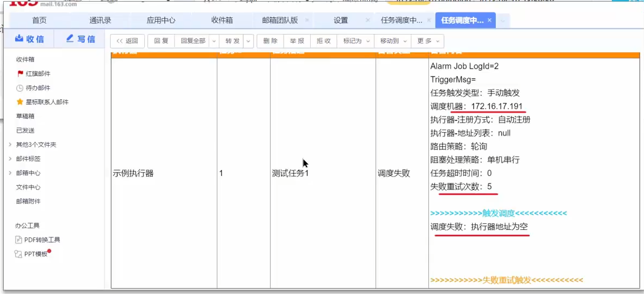
Task: Expand 其他3个文件夹 in sidebar
Action: click(x=10, y=145)
